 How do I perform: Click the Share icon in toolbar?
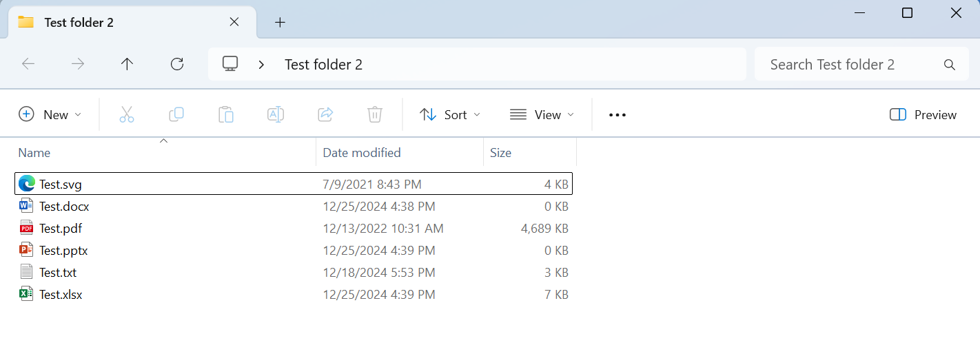[x=325, y=115]
